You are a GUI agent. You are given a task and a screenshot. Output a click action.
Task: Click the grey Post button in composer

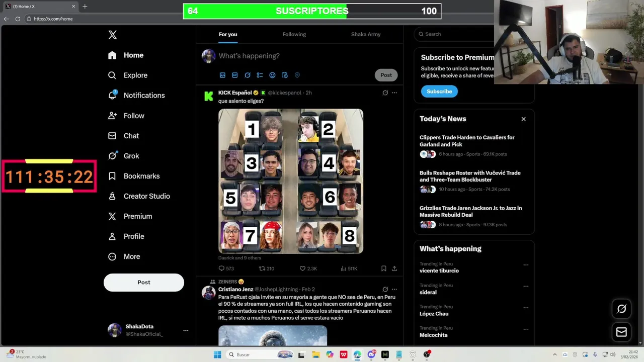click(386, 75)
